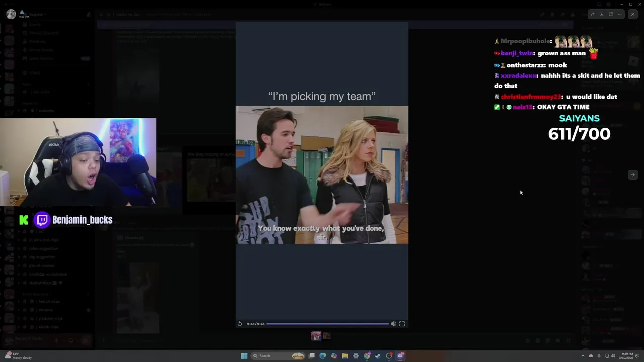
Task: Mute the video using the speaker icon
Action: tap(394, 324)
